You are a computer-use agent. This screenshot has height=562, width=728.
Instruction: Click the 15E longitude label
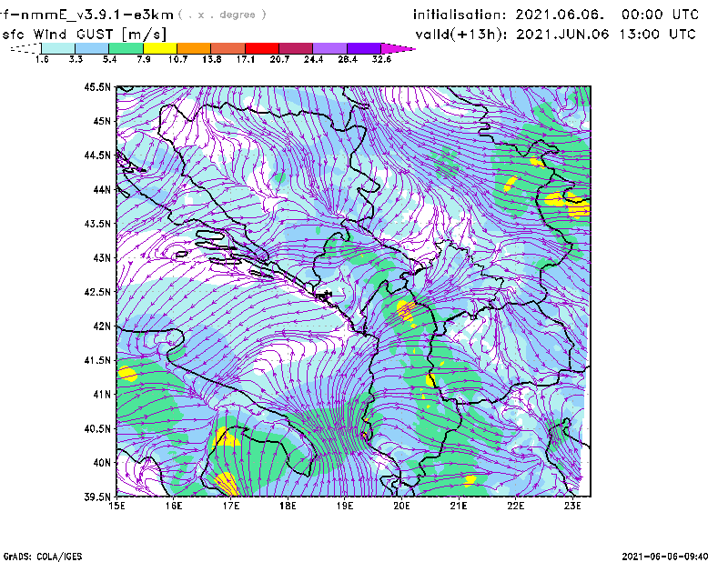[x=116, y=506]
